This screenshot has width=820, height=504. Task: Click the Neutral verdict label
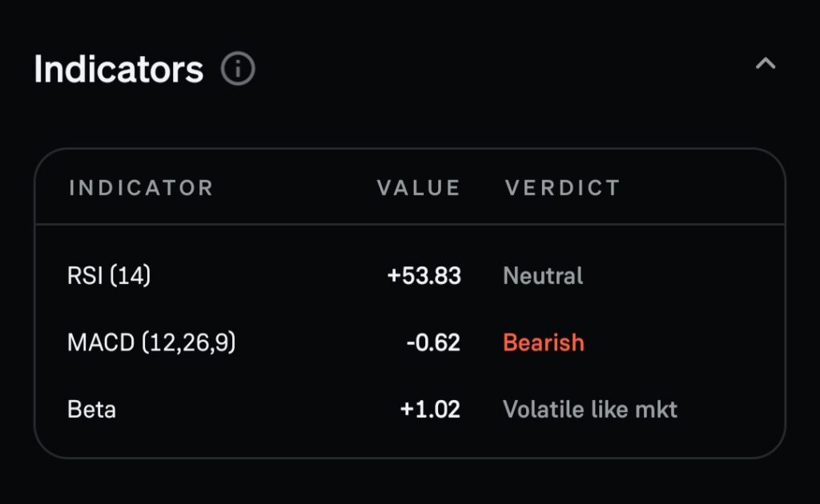point(543,276)
